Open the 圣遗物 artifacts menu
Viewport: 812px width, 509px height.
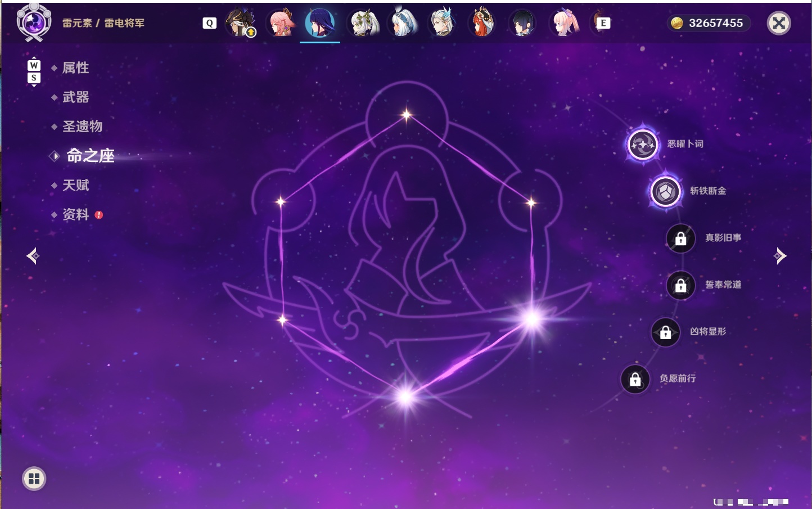[82, 127]
